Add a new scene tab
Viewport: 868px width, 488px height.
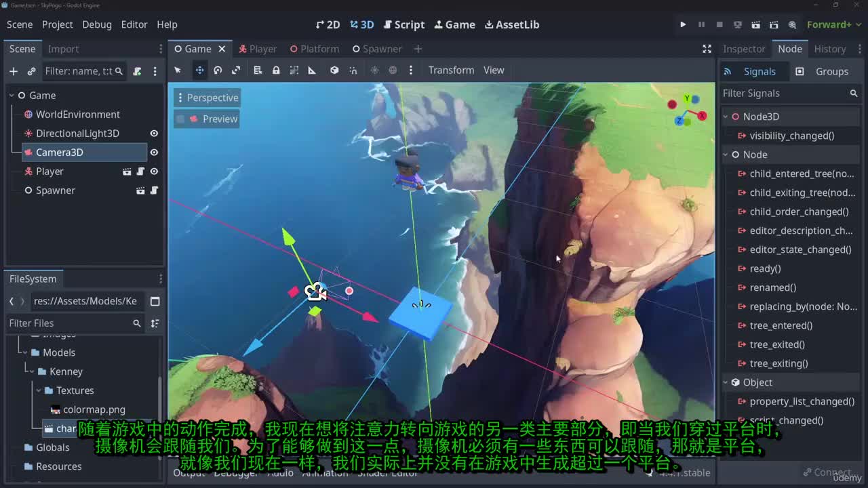418,49
